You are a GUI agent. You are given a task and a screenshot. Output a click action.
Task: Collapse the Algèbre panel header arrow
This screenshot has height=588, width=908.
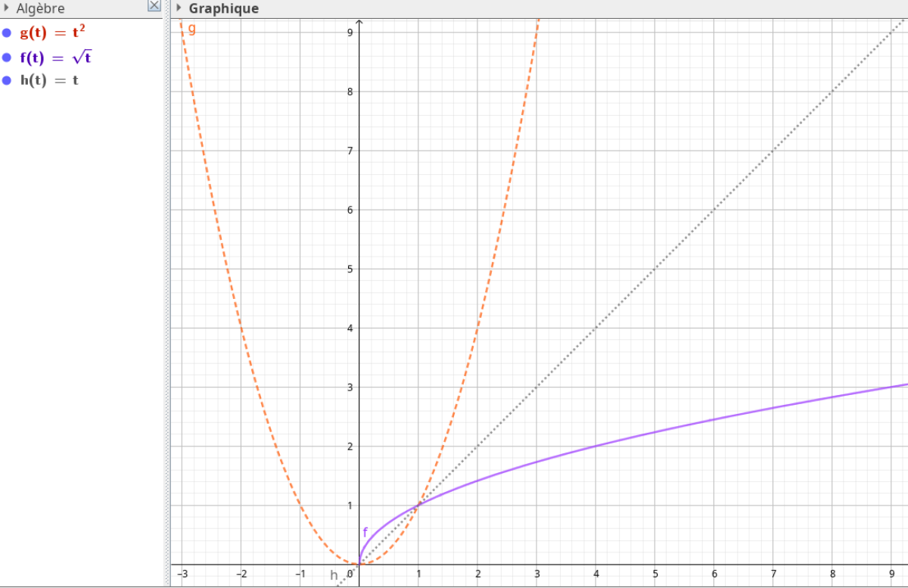(7, 8)
